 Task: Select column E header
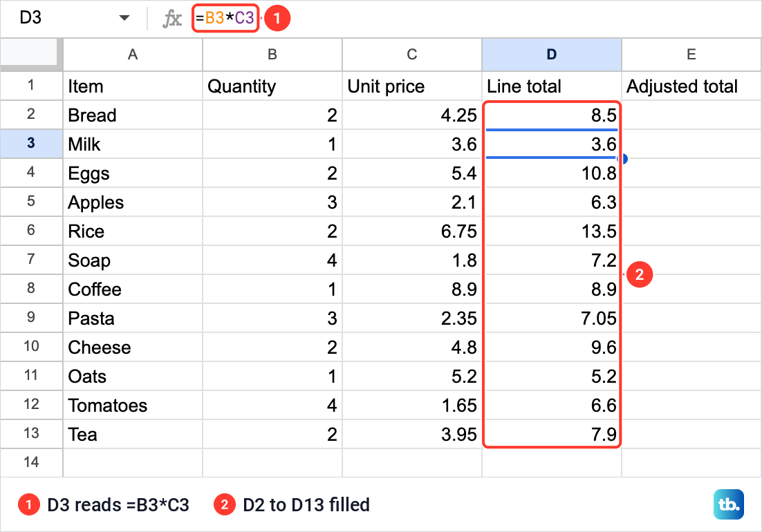tap(691, 55)
